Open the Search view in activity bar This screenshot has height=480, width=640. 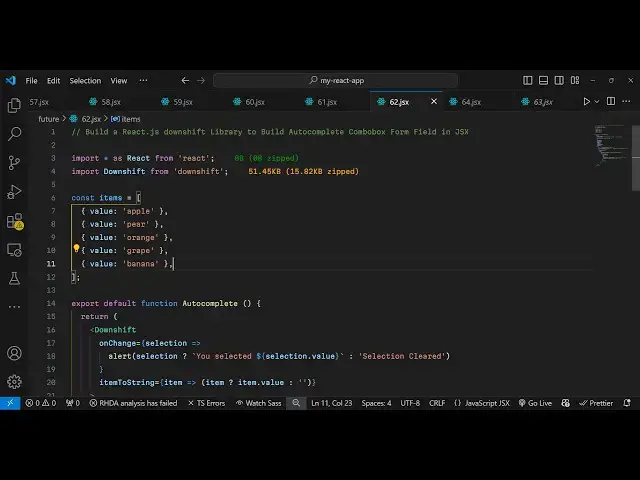click(x=14, y=133)
